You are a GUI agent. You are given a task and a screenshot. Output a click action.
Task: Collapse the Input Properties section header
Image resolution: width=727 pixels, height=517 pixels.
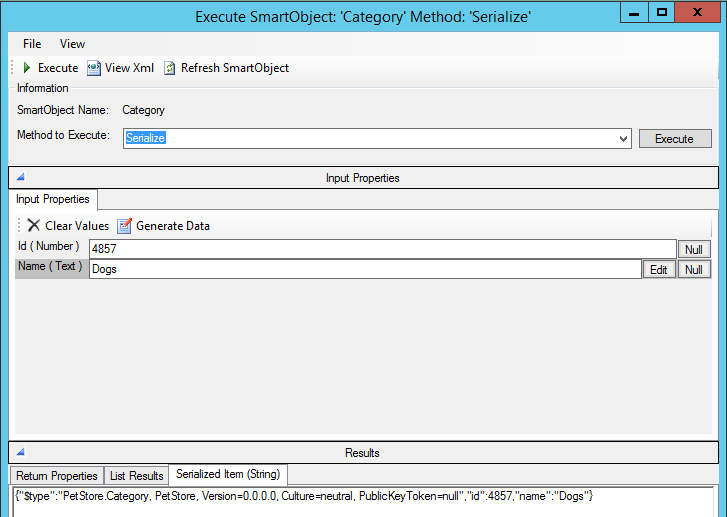[20, 178]
